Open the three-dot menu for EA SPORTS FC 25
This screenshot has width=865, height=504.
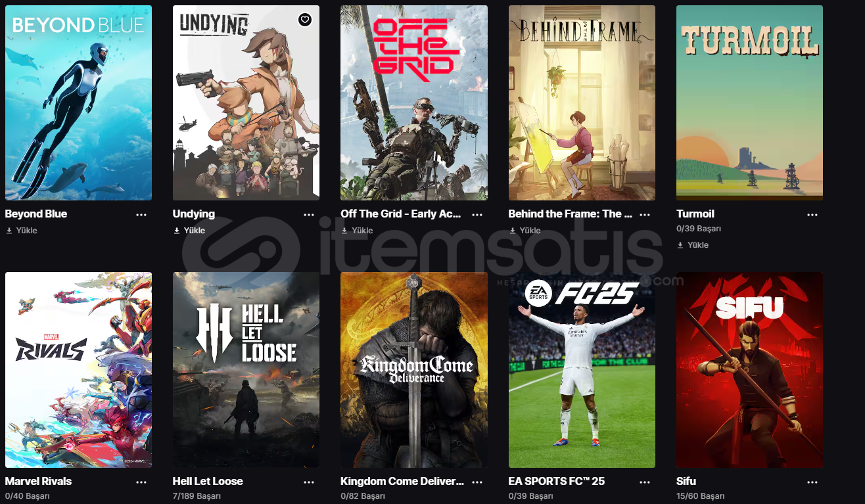645,482
